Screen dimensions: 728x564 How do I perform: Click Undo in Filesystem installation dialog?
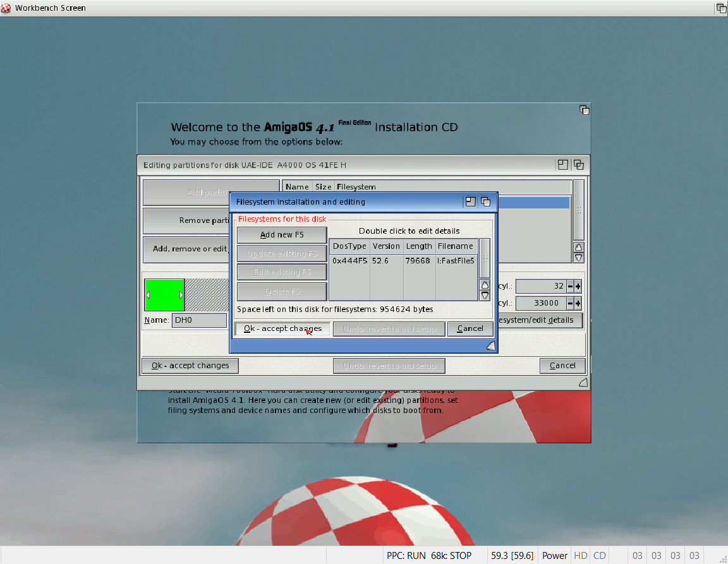click(389, 328)
